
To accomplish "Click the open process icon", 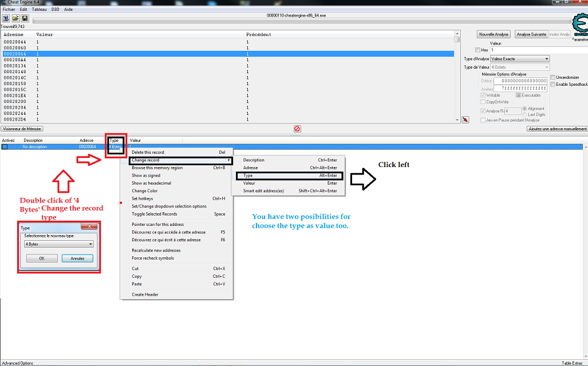I will [x=5, y=18].
